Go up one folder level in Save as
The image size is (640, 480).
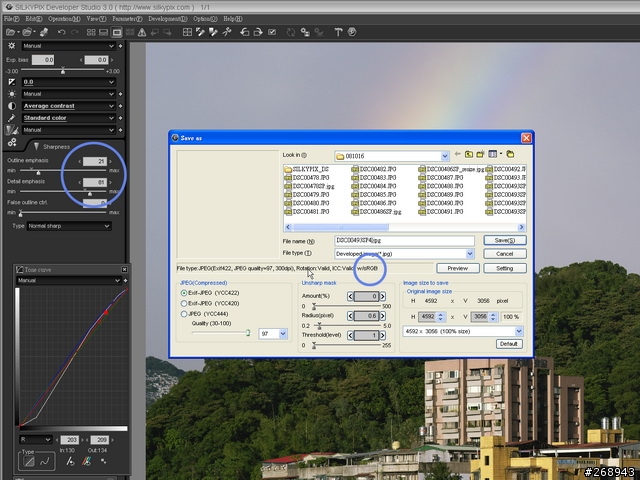coord(469,154)
